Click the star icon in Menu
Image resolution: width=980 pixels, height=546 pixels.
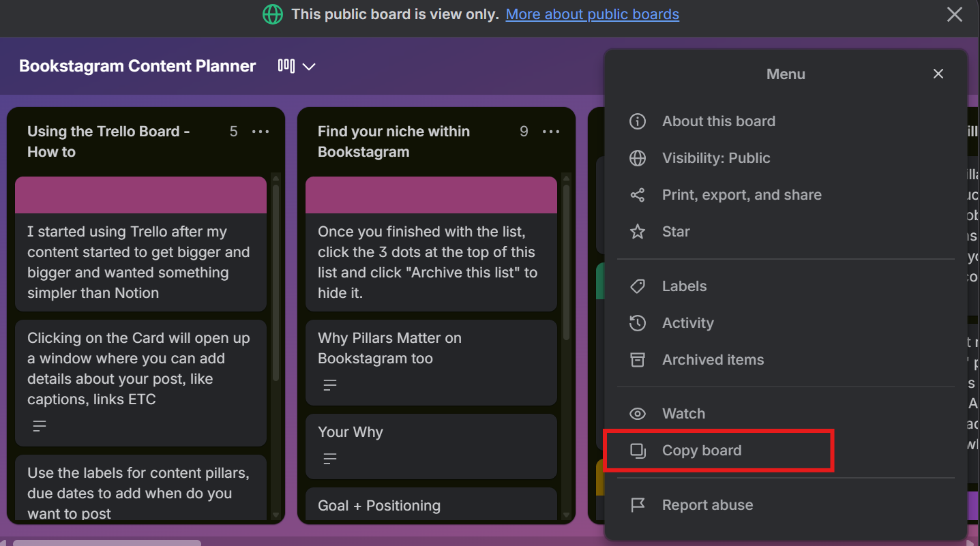point(637,232)
